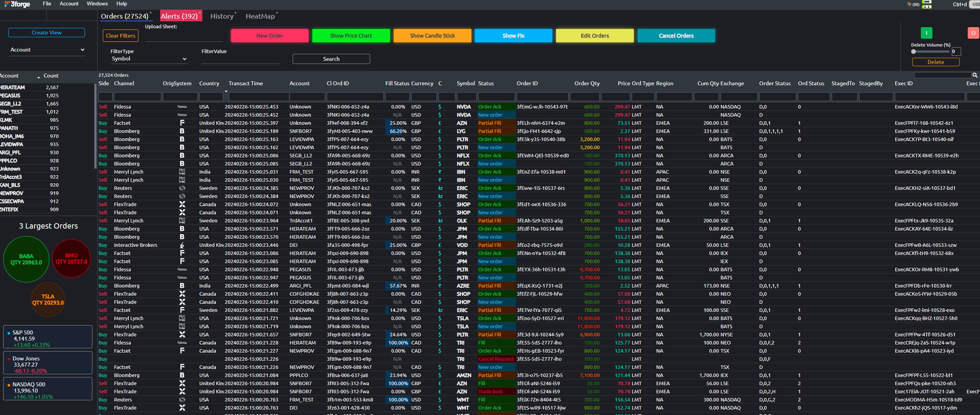Click the 3forge logo
The height and width of the screenshot is (415, 980).
pos(17,4)
